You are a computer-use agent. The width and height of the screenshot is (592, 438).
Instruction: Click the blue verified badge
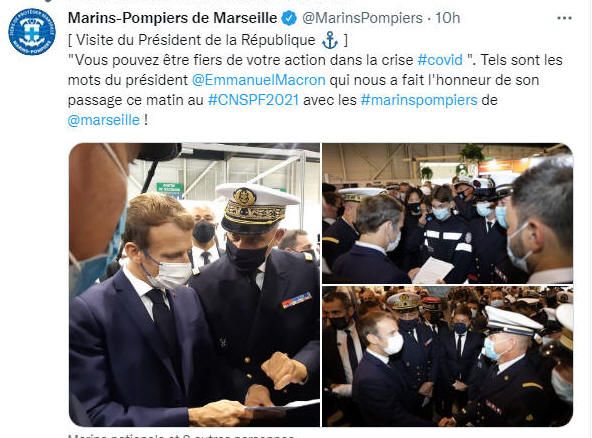pos(290,18)
